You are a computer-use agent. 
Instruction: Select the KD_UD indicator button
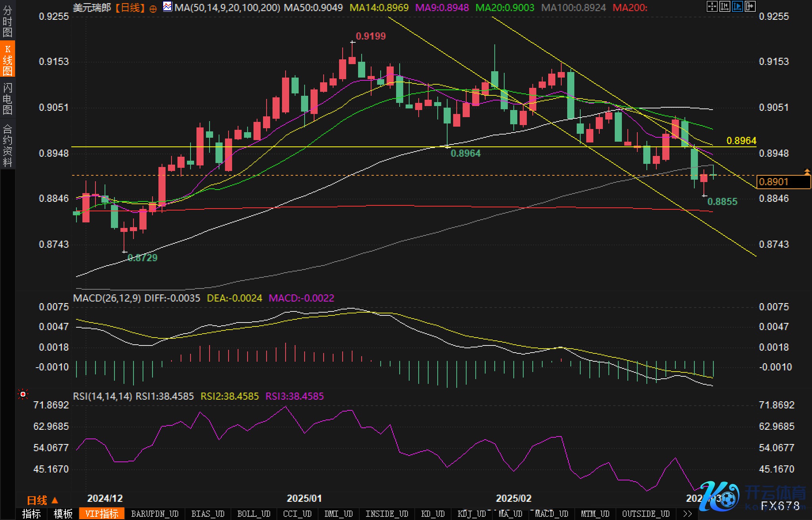coord(433,514)
